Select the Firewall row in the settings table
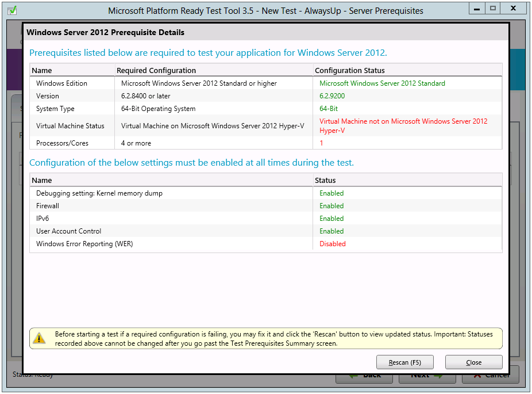Viewport: 532px width, 394px height. click(172, 205)
